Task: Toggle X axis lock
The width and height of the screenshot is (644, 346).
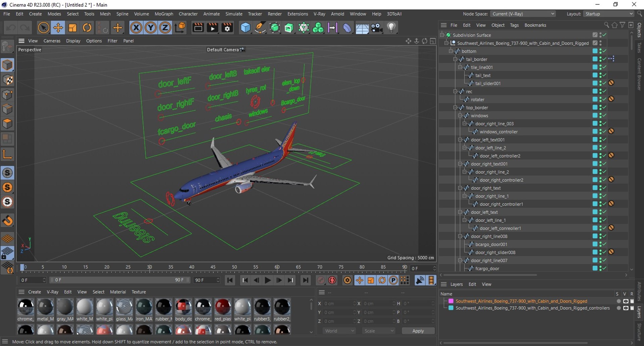Action: click(136, 27)
